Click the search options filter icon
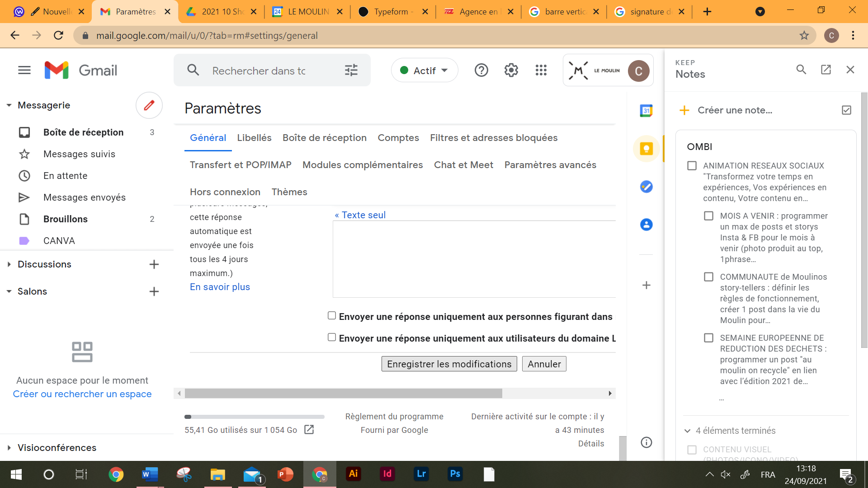Screen dimensions: 868x488 tap(351, 70)
